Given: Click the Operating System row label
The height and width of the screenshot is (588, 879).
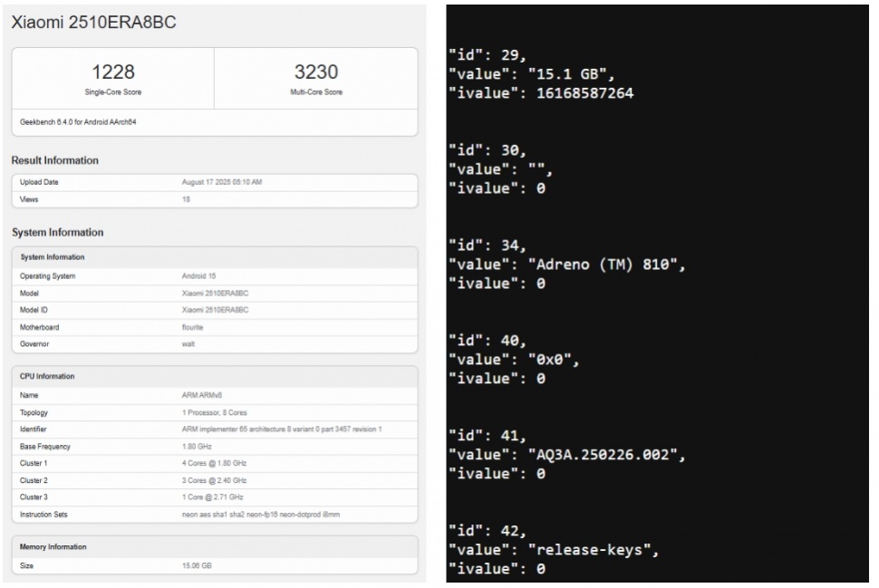Looking at the screenshot, I should [48, 276].
